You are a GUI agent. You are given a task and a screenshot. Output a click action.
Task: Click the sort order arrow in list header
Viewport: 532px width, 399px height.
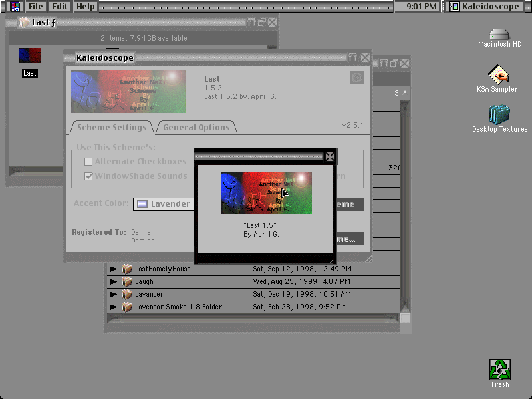[405, 93]
